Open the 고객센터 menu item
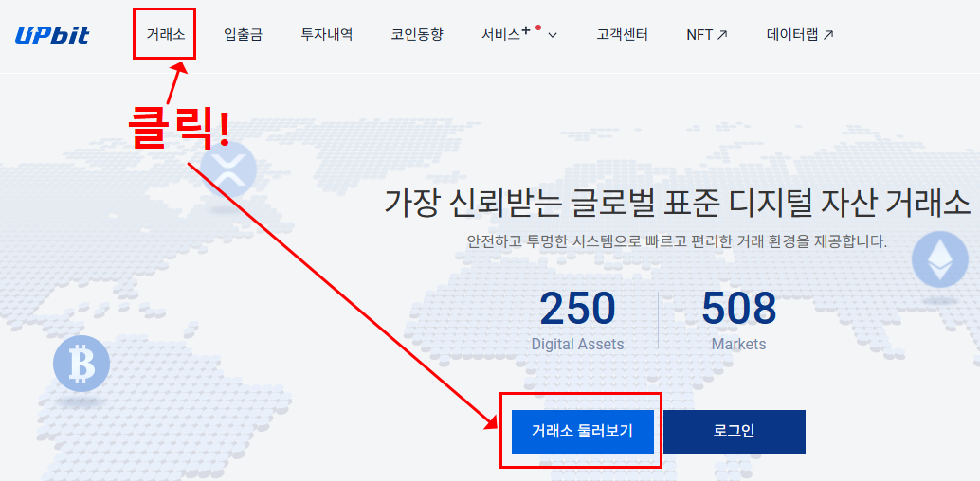Screen dimensions: 980x481 622,35
